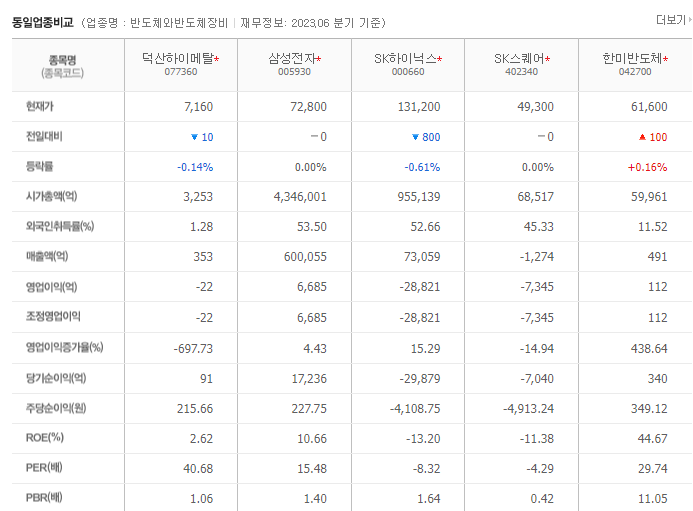Open the 한미반도체 stock link
Screen dimensions: 693x511
coord(632,58)
